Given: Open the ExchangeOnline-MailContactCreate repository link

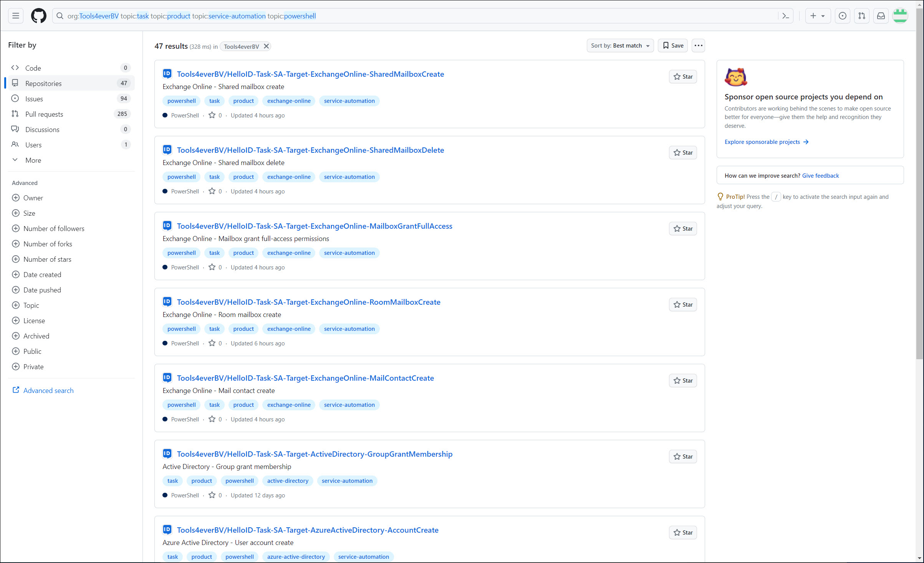Looking at the screenshot, I should (305, 378).
